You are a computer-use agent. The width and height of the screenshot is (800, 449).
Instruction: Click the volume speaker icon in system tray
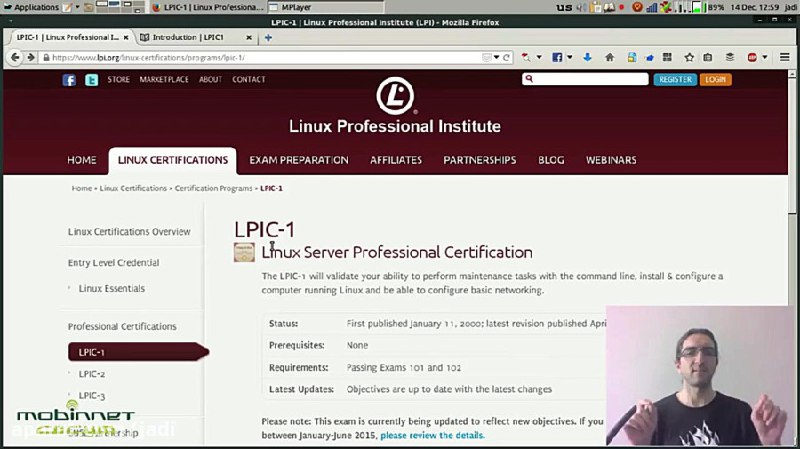581,7
